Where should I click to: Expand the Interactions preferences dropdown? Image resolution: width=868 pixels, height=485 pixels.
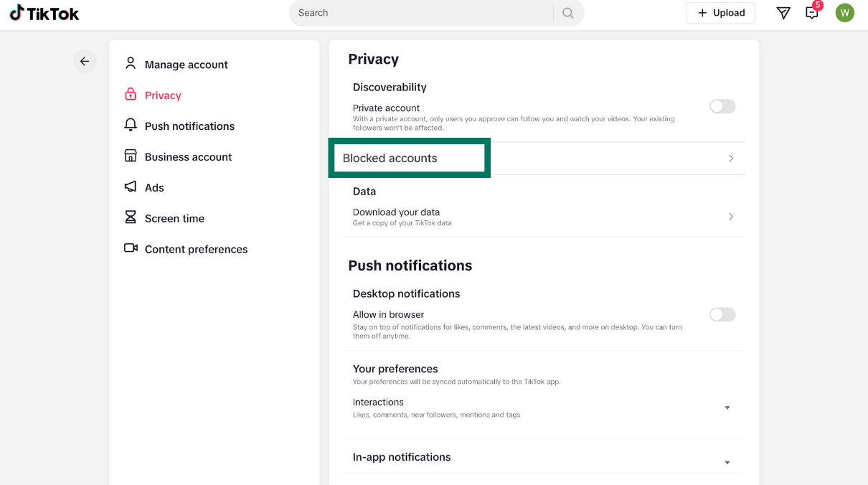pos(727,407)
